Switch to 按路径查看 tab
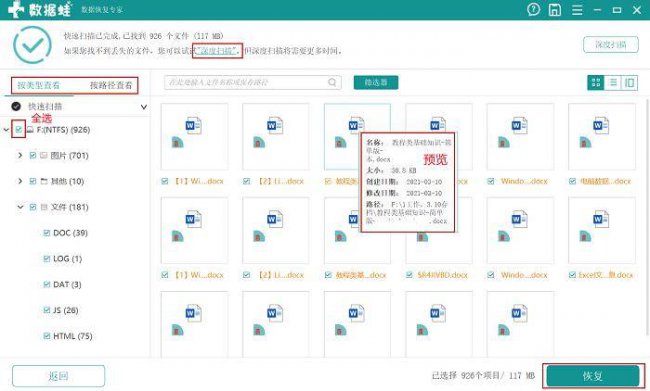The width and height of the screenshot is (650, 391). (x=111, y=85)
